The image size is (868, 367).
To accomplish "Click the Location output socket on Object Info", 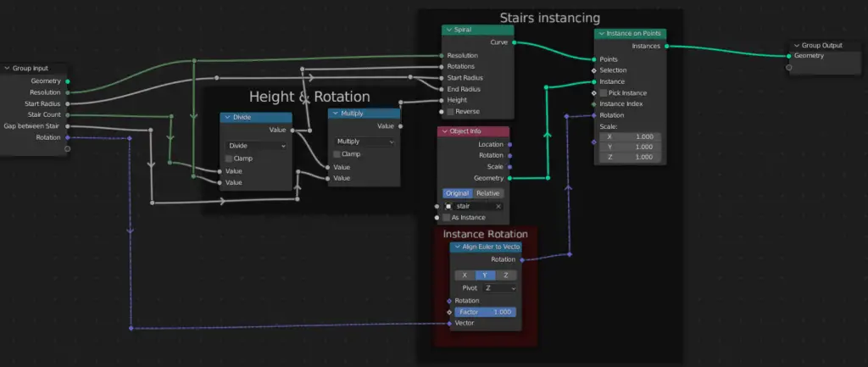I will point(509,144).
